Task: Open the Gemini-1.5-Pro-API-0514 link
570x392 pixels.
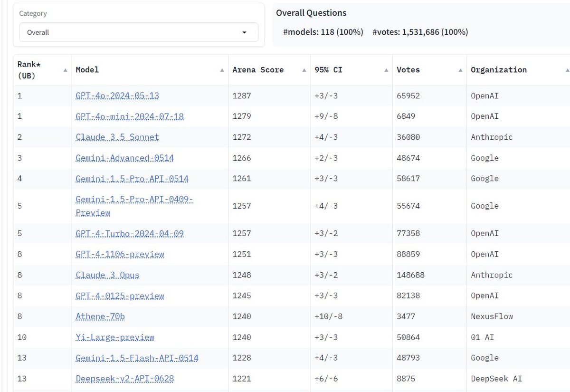Action: click(132, 179)
